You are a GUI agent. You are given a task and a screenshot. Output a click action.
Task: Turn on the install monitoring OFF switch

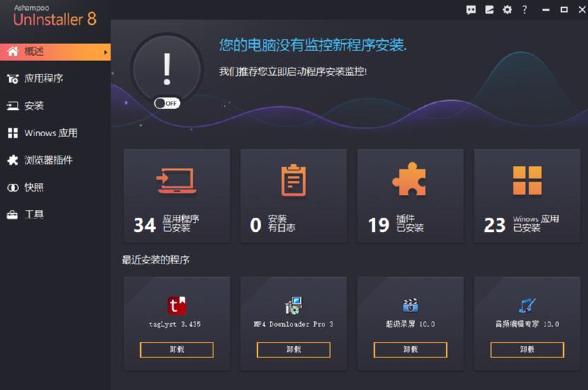[167, 104]
